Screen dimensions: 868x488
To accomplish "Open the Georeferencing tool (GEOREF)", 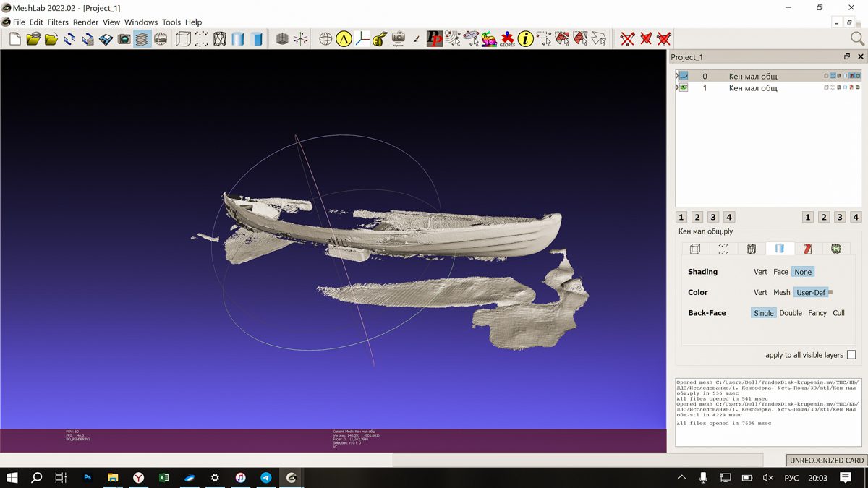I will tap(507, 39).
